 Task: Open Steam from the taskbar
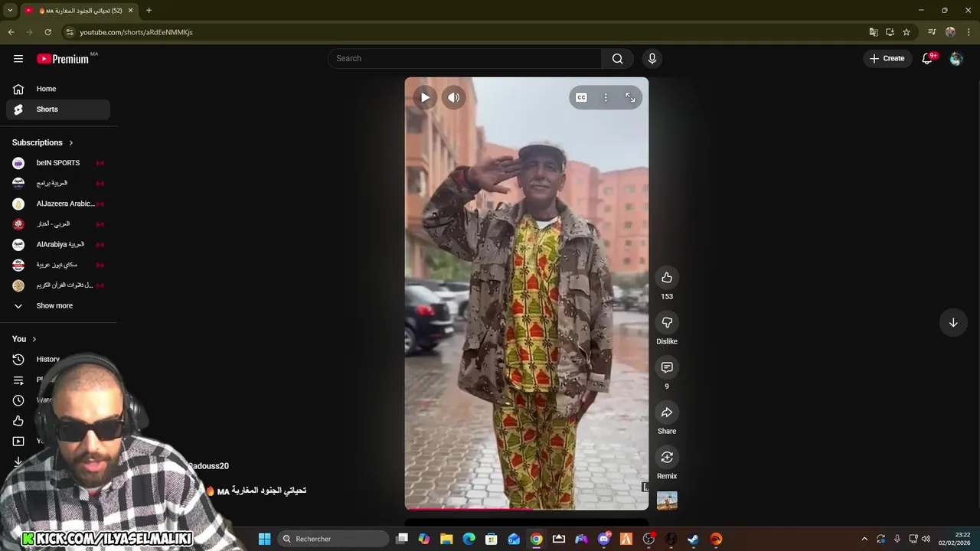tap(693, 539)
